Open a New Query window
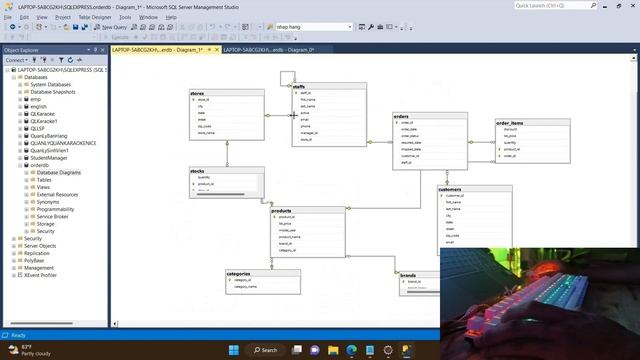This screenshot has height=360, width=640. point(110,27)
